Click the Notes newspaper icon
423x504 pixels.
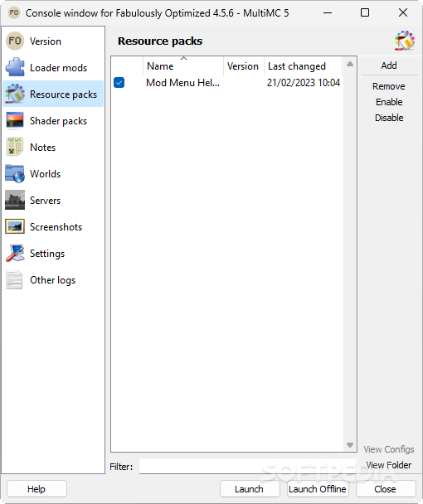(x=15, y=147)
